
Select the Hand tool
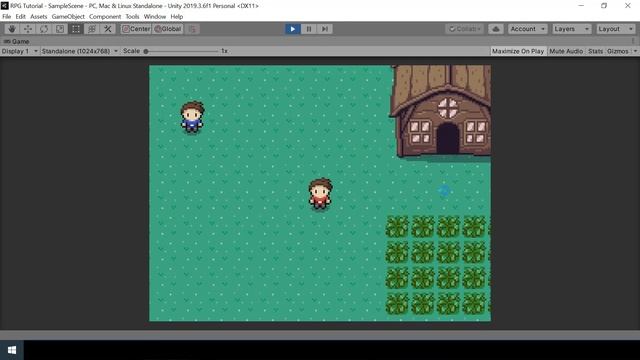pos(12,29)
